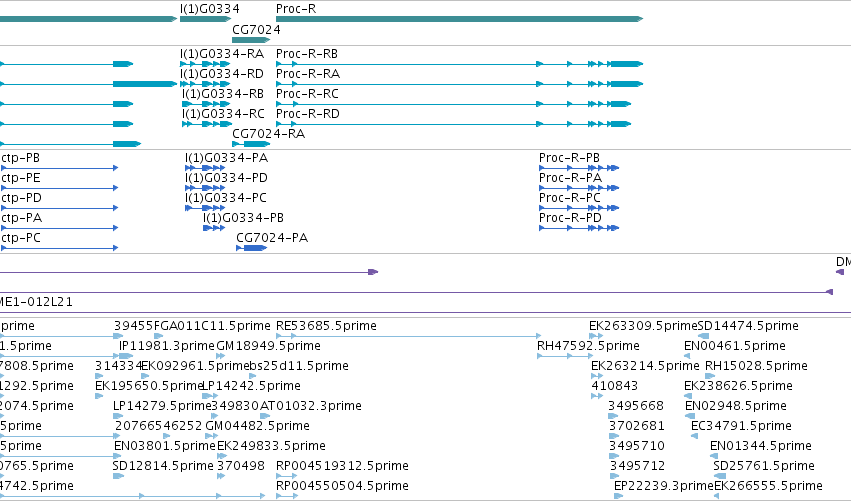851x501 pixels.
Task: Click the EP22239.3prime EST label
Action: (664, 486)
